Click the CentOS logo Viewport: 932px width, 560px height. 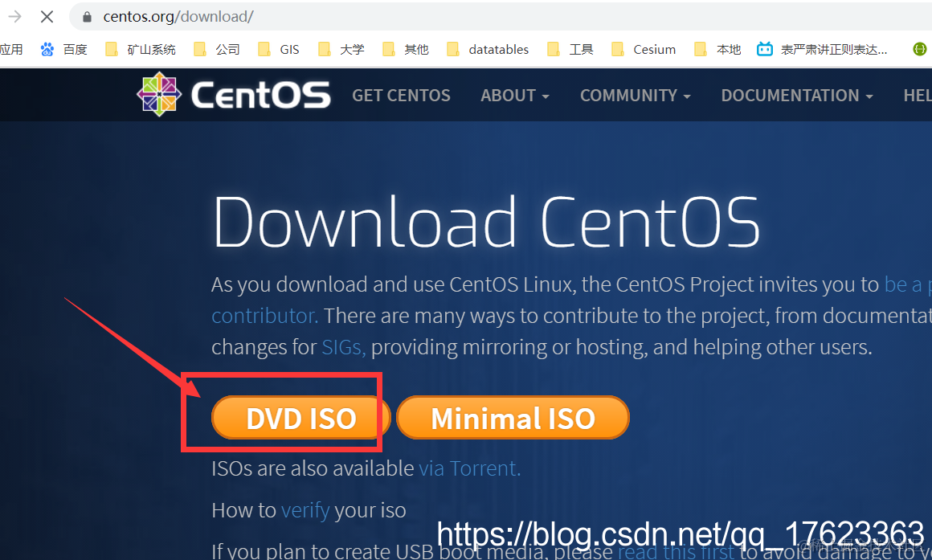click(234, 95)
